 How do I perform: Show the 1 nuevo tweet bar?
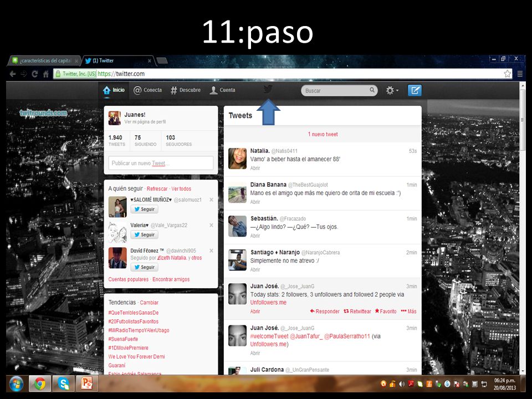point(323,134)
